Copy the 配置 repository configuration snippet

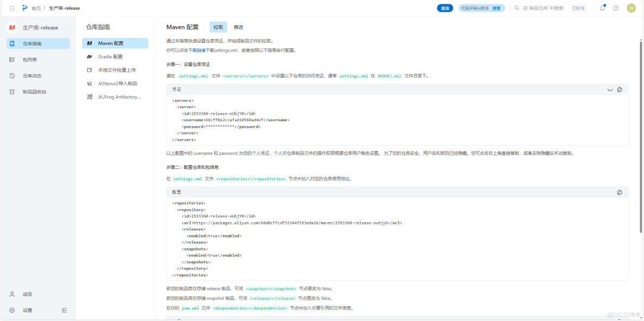point(619,192)
